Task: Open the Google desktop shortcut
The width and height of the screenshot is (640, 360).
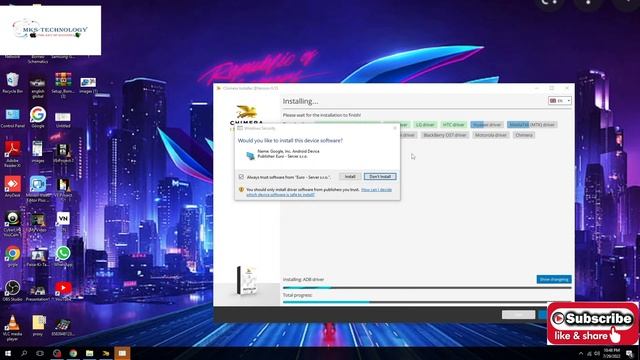Action: click(x=38, y=118)
